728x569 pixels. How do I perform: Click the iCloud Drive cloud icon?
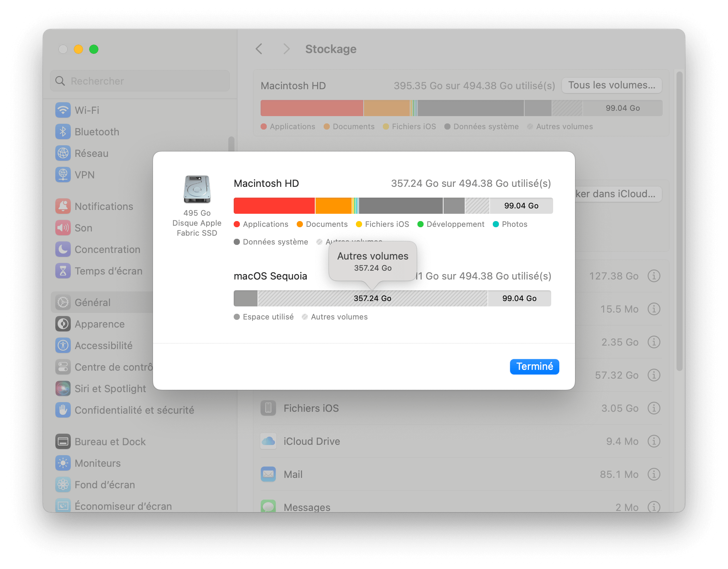(x=268, y=441)
